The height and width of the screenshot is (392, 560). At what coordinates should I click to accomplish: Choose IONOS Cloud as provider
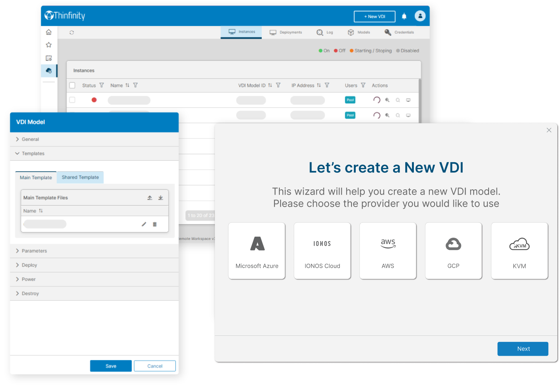pyautogui.click(x=322, y=251)
